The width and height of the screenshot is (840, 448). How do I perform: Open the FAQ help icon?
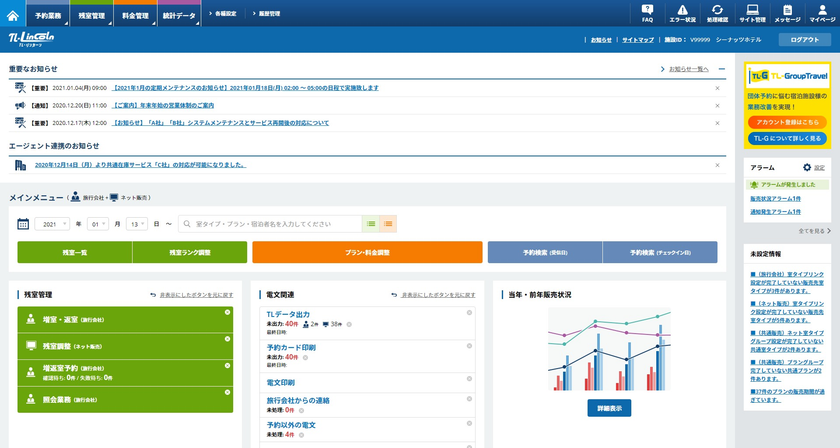point(647,13)
